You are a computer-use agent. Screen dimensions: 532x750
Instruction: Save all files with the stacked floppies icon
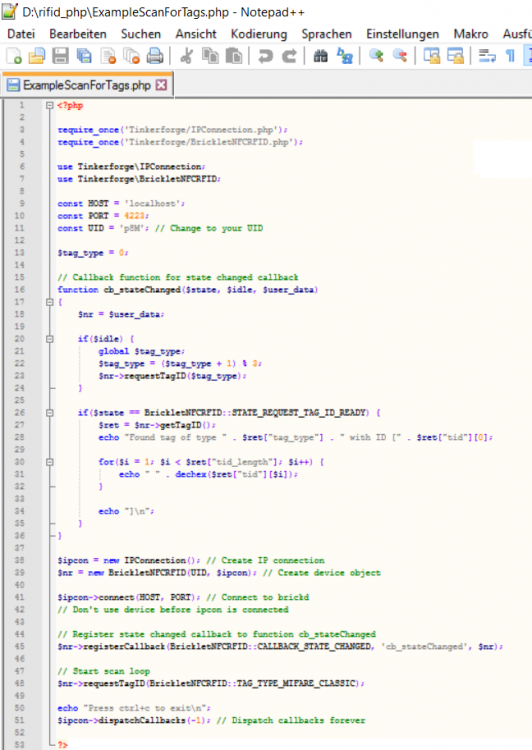(x=84, y=56)
